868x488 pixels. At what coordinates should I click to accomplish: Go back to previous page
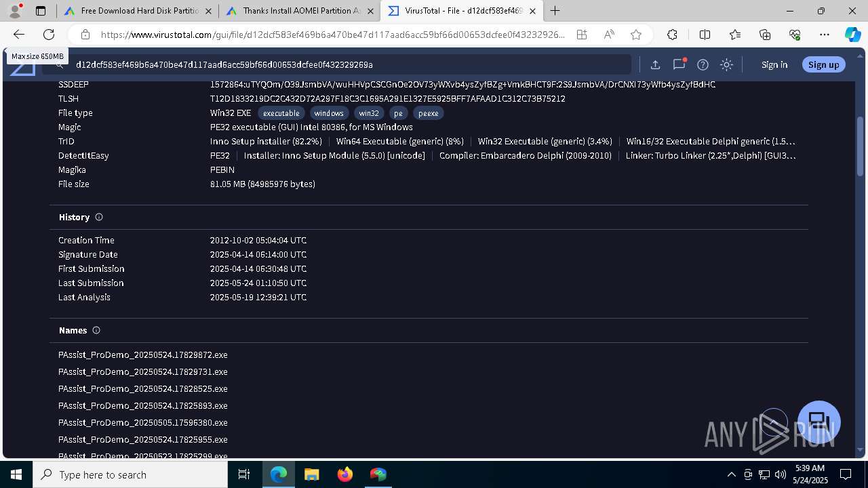click(x=19, y=35)
